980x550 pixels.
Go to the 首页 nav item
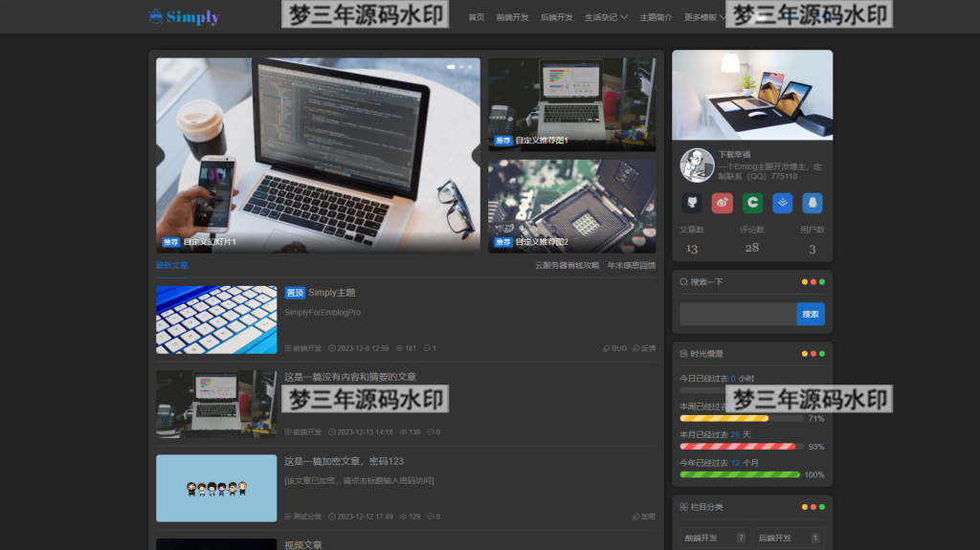[x=477, y=17]
